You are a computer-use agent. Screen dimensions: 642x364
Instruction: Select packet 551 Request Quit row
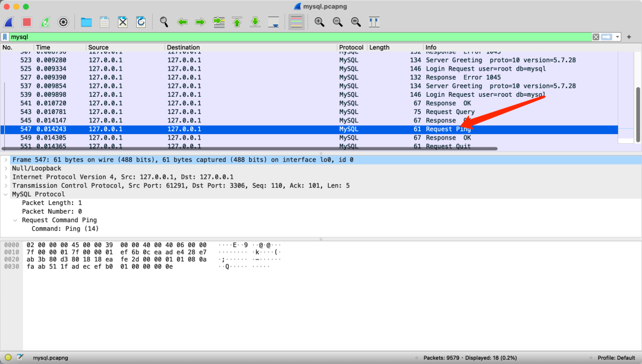(309, 145)
